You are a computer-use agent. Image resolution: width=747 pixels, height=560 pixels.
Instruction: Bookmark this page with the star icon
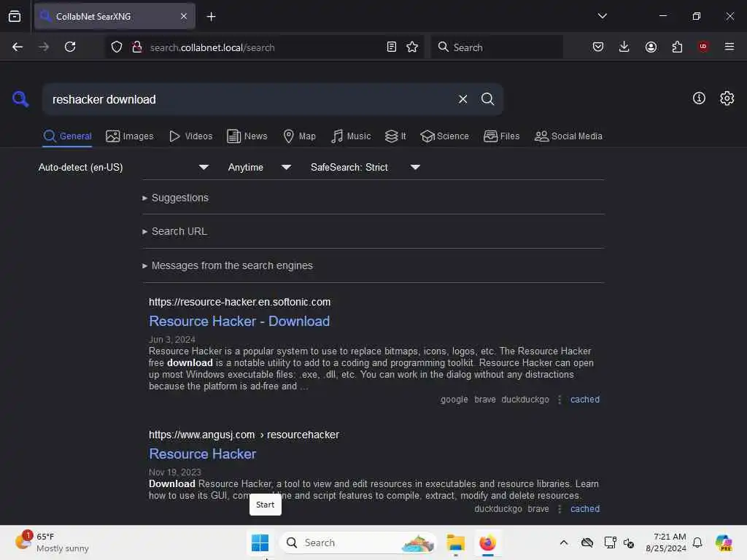coord(412,47)
